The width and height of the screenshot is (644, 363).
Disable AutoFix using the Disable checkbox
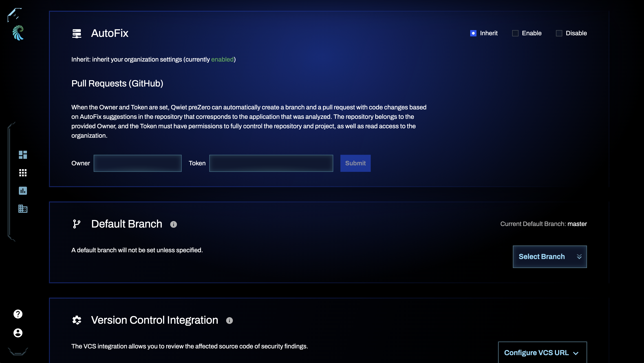[559, 33]
